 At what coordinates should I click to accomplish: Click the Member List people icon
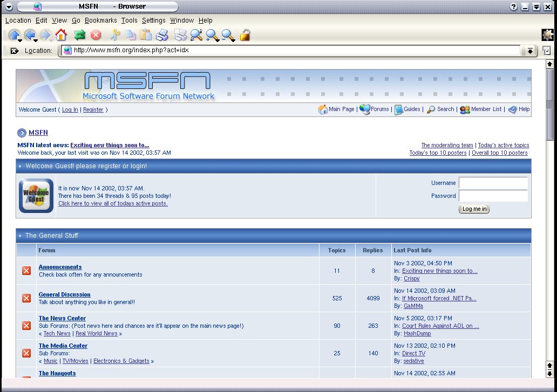coord(465,109)
